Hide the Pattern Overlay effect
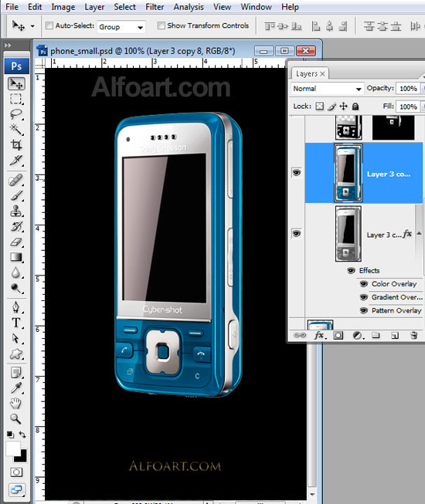This screenshot has width=425, height=504. pyautogui.click(x=363, y=310)
